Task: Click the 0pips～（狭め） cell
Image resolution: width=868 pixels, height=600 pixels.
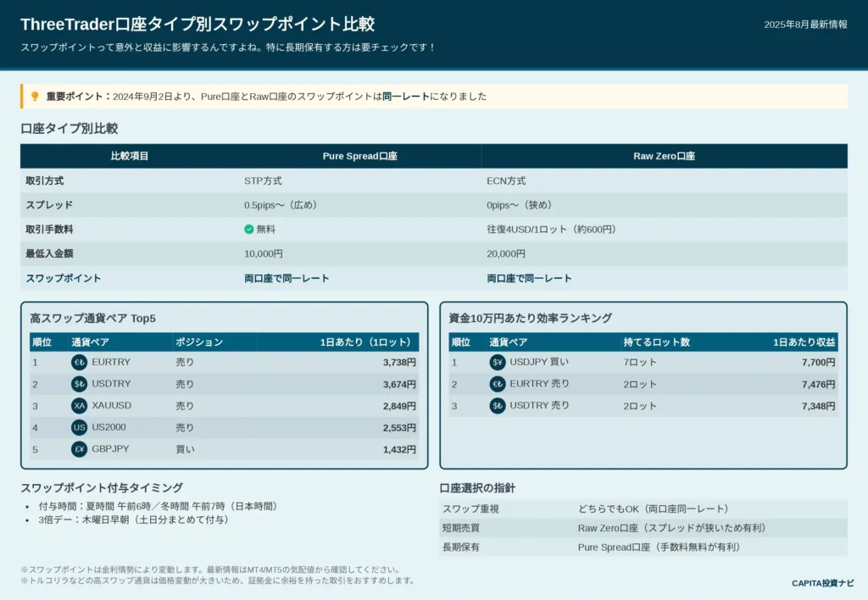Action: tap(521, 205)
